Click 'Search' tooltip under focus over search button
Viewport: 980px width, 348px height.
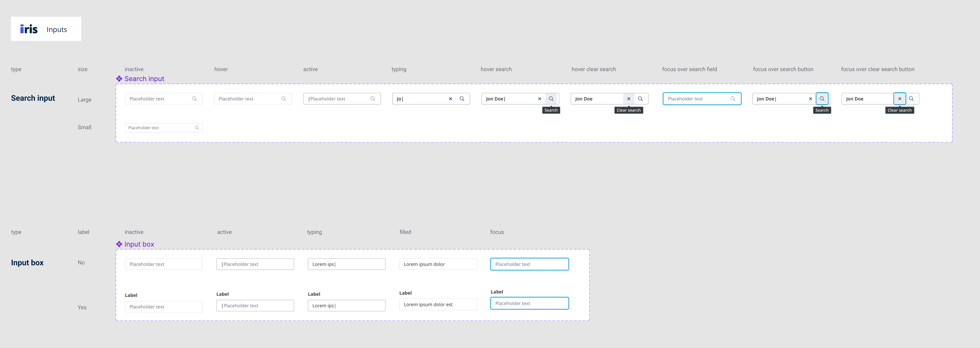[822, 110]
